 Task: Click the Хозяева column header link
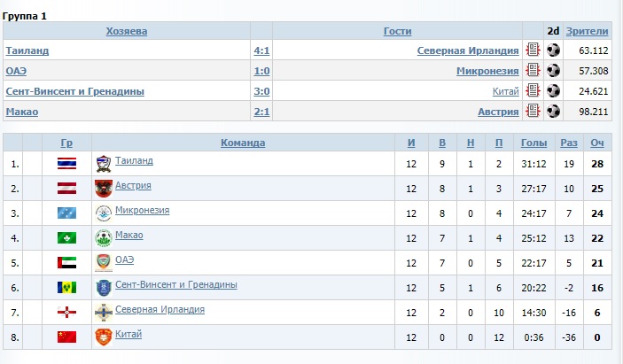pos(127,31)
